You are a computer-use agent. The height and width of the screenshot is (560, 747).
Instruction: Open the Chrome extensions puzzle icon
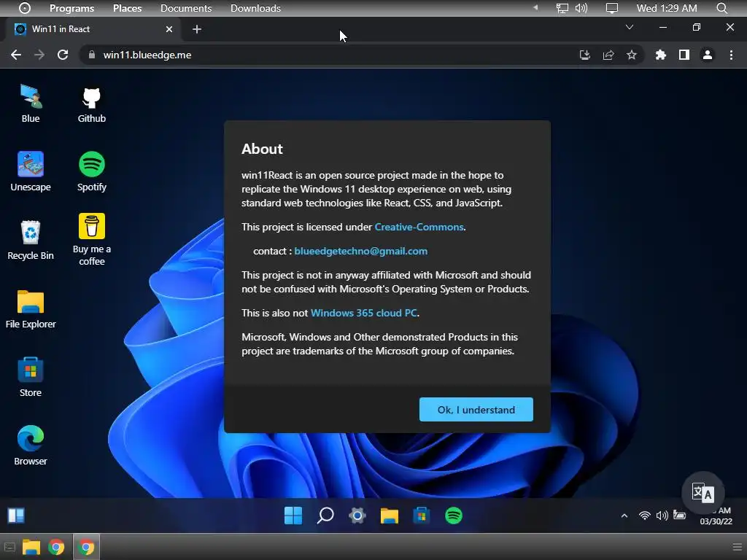click(660, 55)
